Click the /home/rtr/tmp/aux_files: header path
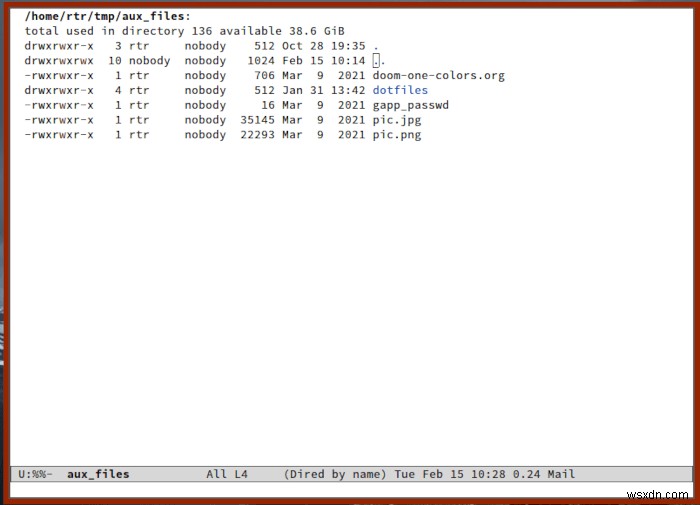Viewport: 700px width, 505px height. (x=108, y=17)
